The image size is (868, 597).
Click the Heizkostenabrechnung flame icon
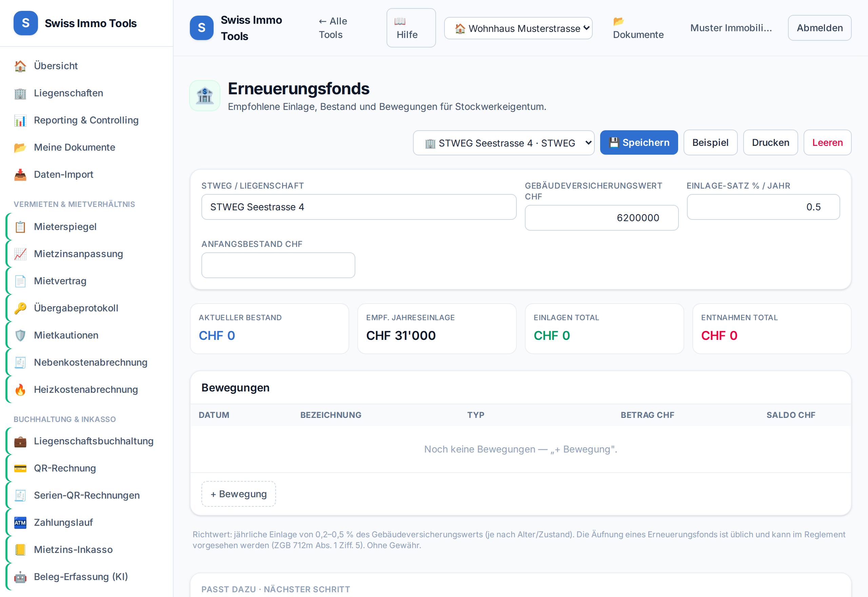pos(20,390)
